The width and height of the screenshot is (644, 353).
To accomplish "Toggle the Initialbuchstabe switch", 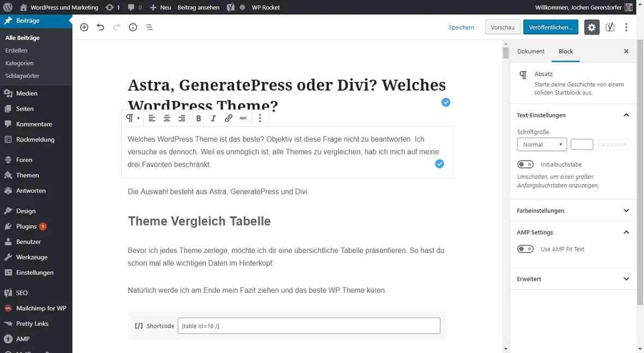I will click(x=526, y=164).
